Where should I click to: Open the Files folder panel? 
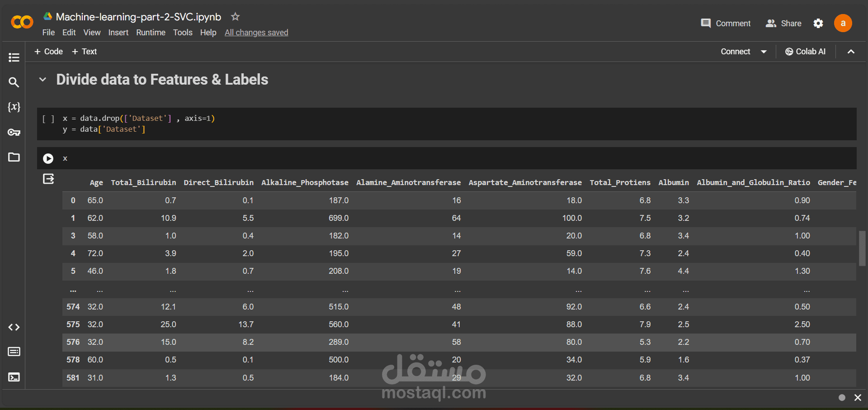coord(14,157)
